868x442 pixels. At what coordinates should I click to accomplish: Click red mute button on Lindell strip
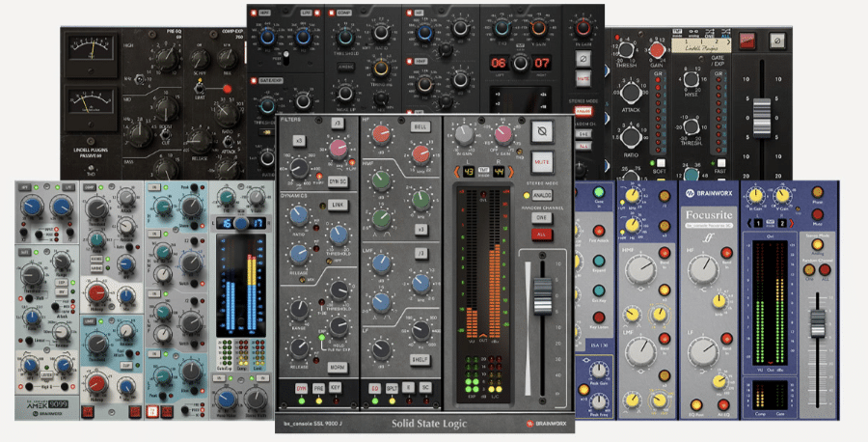[x=746, y=41]
